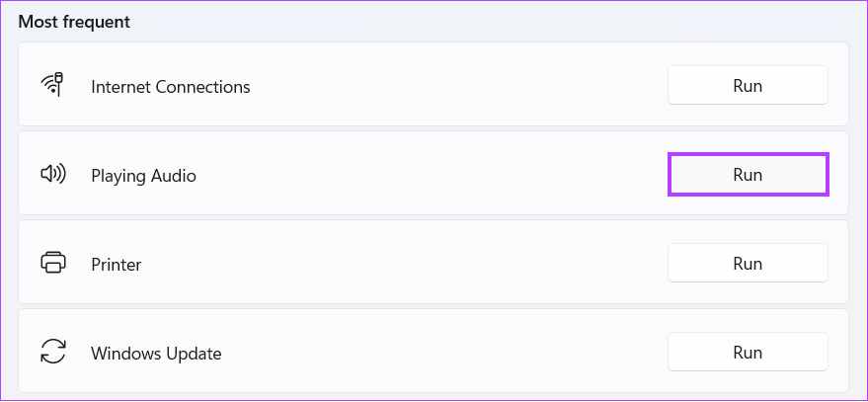Screen dimensions: 868x402
Task: Select the Playing Audio label text
Action: click(x=143, y=176)
